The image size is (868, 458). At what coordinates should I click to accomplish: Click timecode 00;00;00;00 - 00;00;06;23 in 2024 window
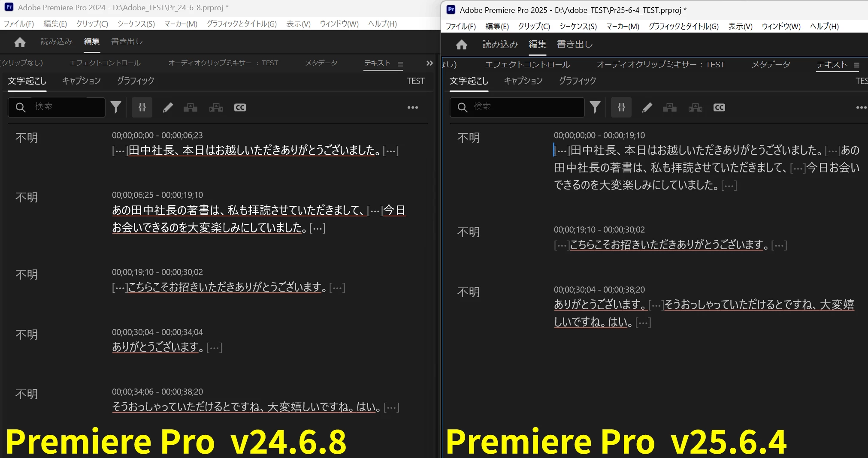click(x=157, y=136)
